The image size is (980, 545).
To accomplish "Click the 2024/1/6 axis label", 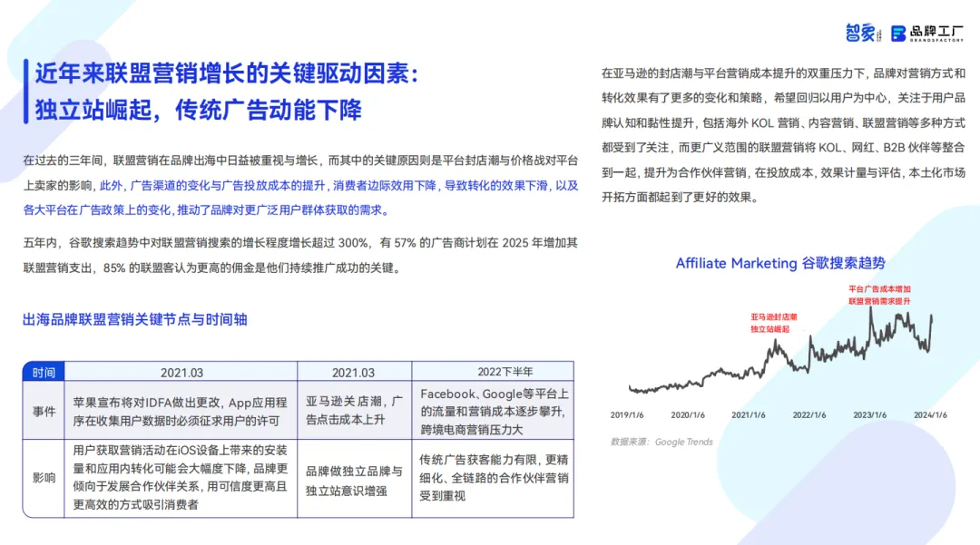I will click(931, 415).
